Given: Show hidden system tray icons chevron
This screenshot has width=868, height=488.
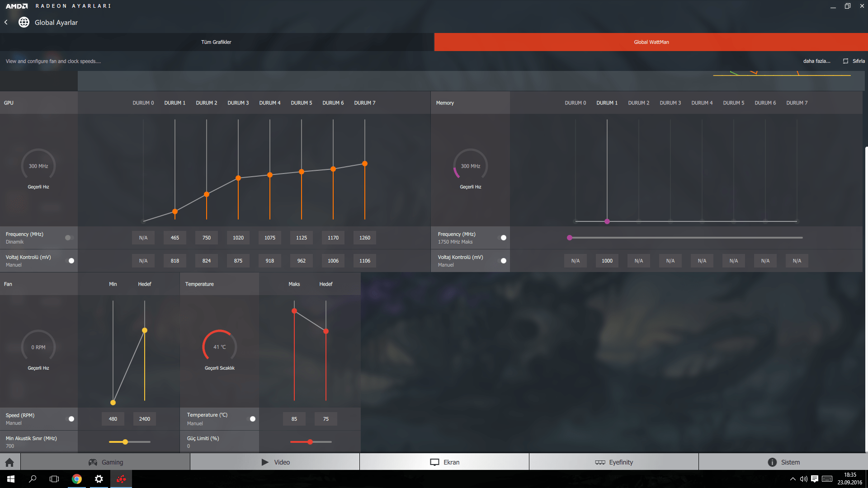Looking at the screenshot, I should click(x=793, y=479).
